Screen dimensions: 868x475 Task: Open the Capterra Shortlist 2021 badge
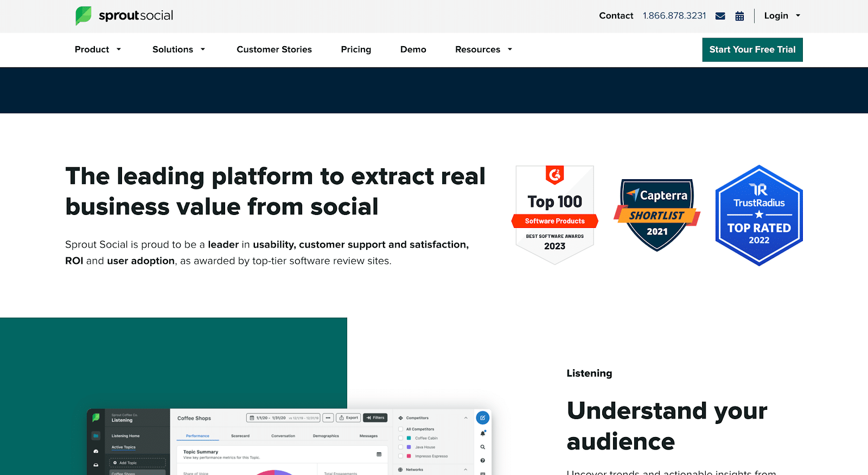pyautogui.click(x=657, y=215)
